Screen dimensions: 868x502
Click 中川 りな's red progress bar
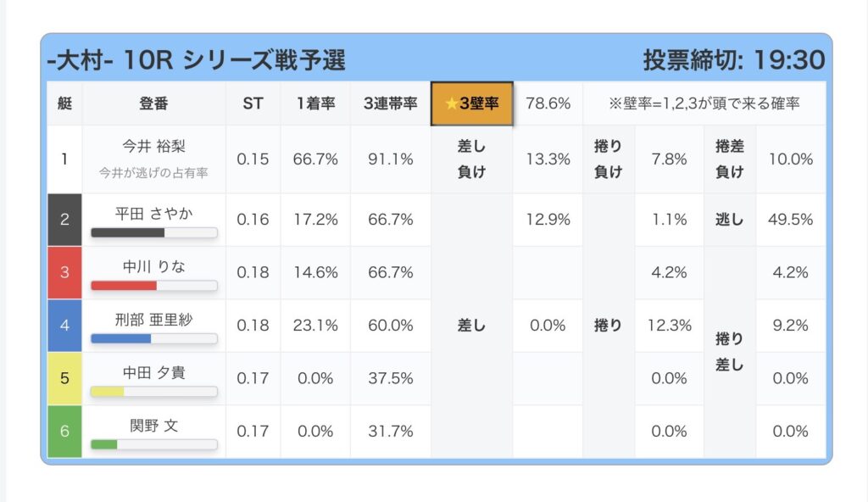(153, 286)
